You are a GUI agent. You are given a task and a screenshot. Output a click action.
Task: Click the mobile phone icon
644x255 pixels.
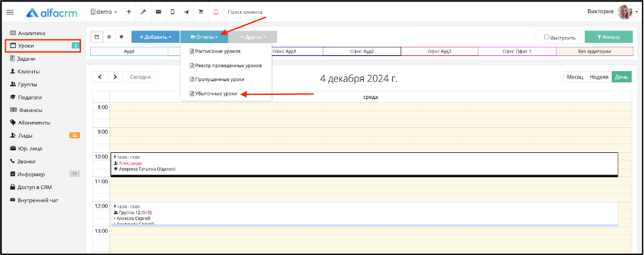(172, 12)
